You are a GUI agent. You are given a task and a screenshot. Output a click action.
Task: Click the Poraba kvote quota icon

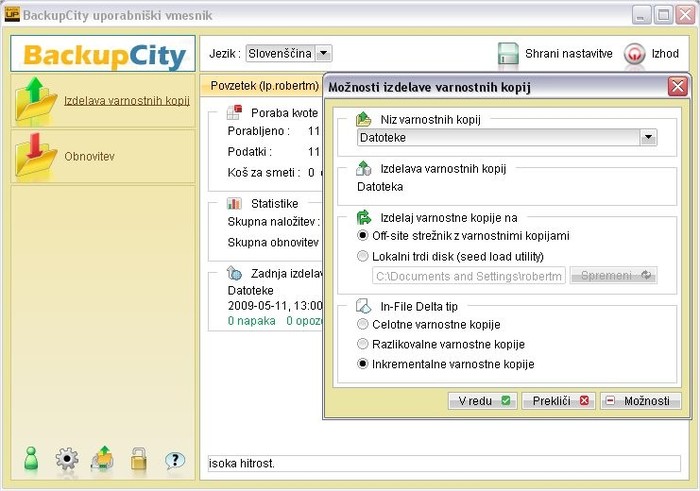tap(234, 112)
